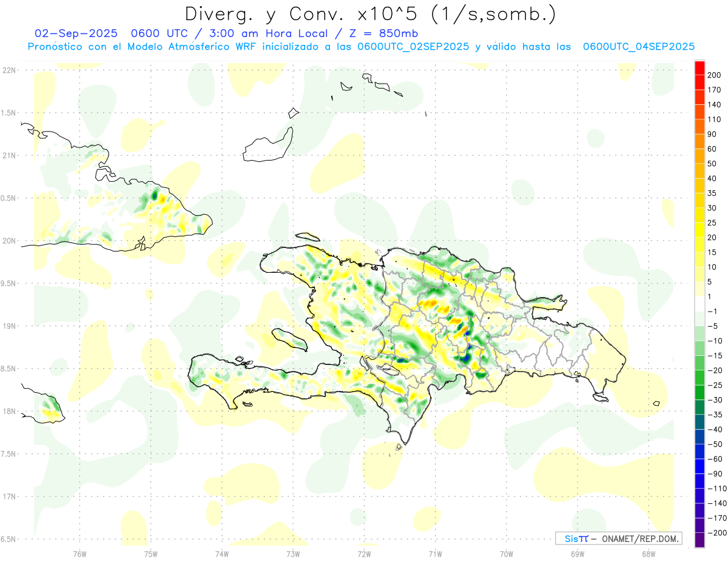The height and width of the screenshot is (562, 728).
Task: Click the '72W' longitude label
Action: pos(364,554)
